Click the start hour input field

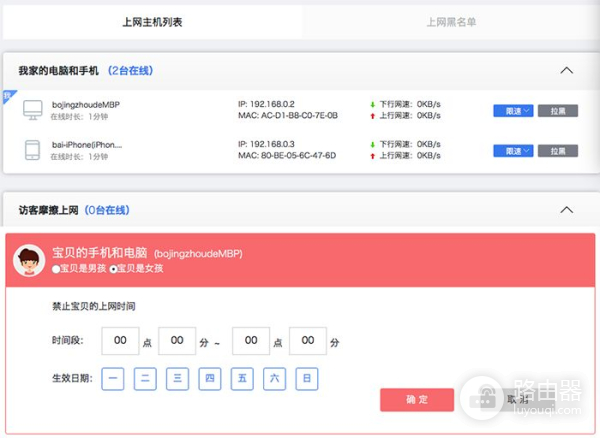[120, 340]
